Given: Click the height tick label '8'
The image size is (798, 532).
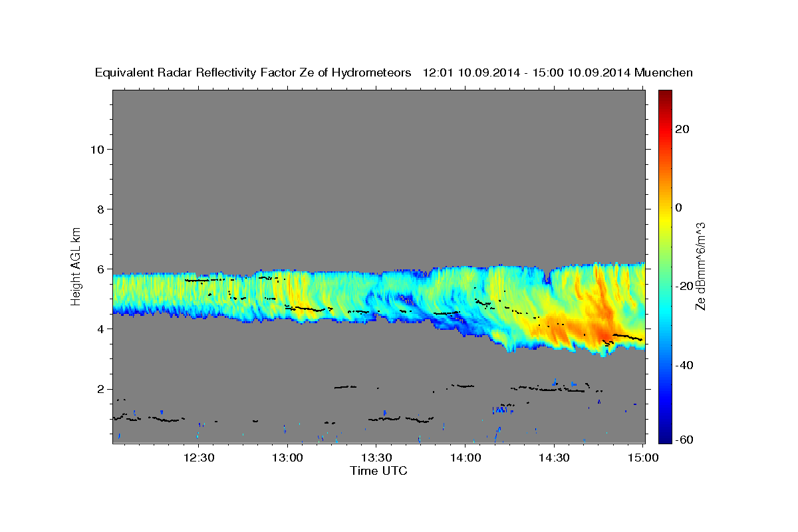Looking at the screenshot, I should coord(102,209).
